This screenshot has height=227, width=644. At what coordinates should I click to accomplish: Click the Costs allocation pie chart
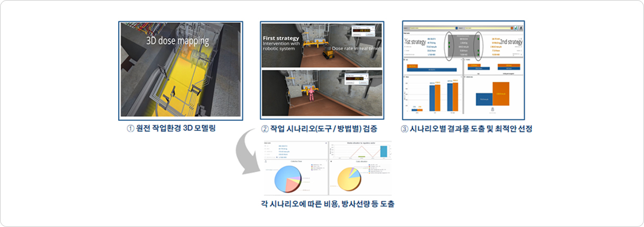(349, 179)
